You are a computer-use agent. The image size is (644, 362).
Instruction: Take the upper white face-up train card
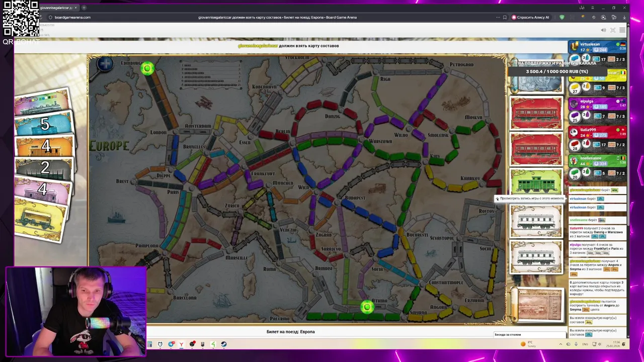pos(536,221)
